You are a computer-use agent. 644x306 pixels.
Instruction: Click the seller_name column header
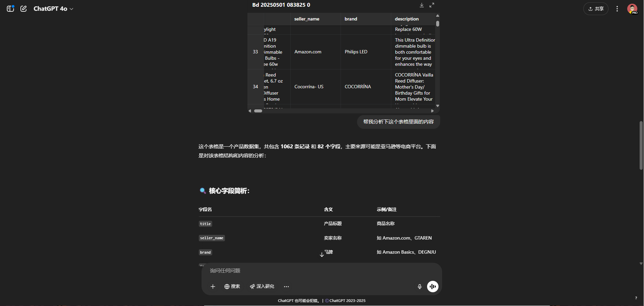[x=307, y=19]
